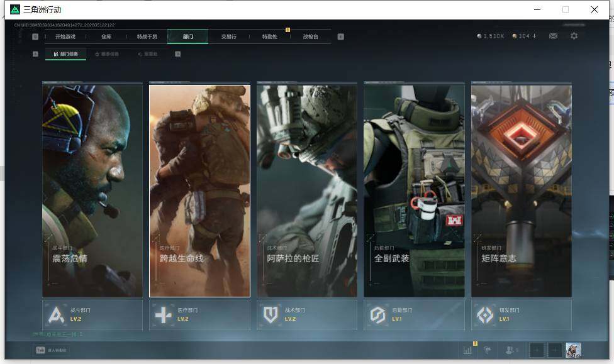Screen dimensions: 614x364
Task: Open the settings gear icon
Action: tap(574, 36)
